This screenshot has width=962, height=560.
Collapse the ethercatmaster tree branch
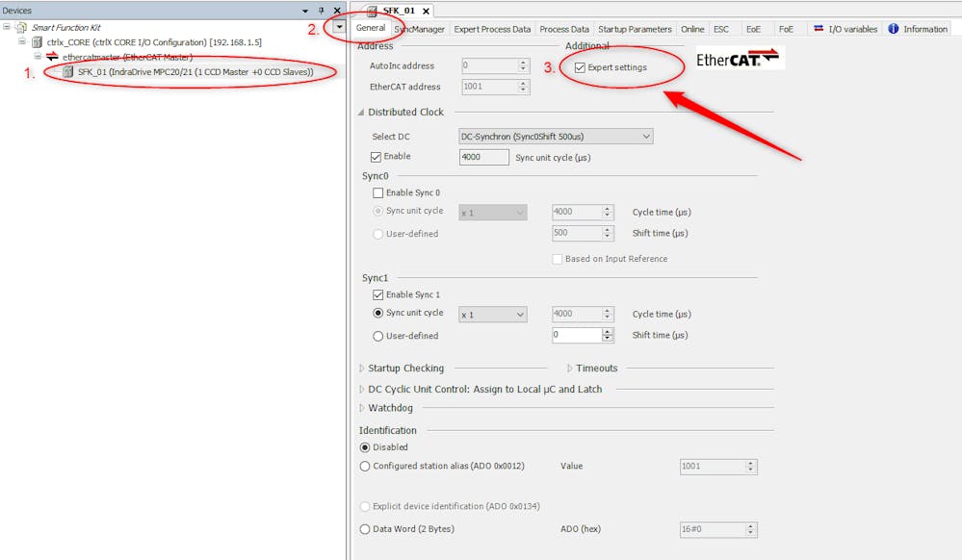(38, 57)
